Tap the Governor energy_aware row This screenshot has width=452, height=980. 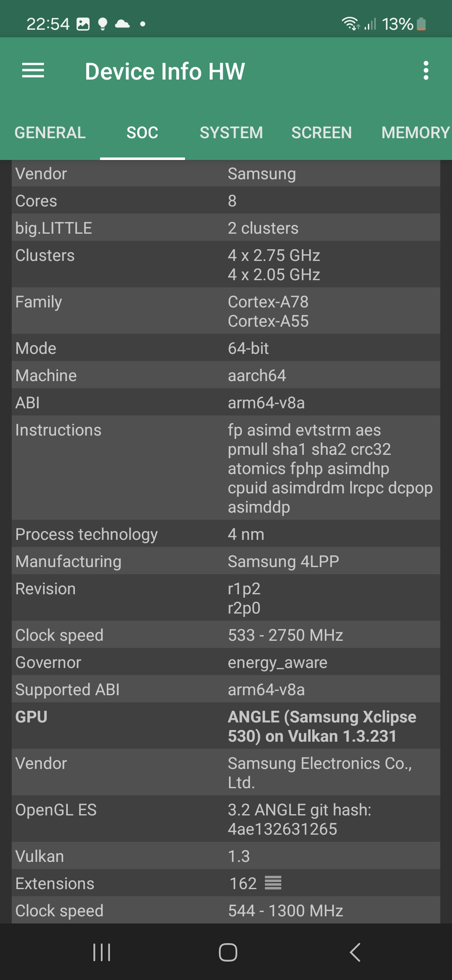click(x=226, y=663)
